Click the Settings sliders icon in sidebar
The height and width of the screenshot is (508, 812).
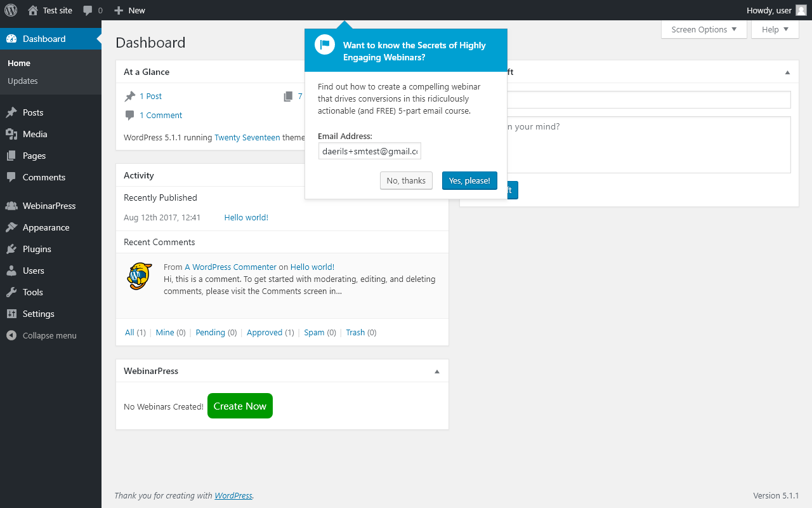pos(11,314)
